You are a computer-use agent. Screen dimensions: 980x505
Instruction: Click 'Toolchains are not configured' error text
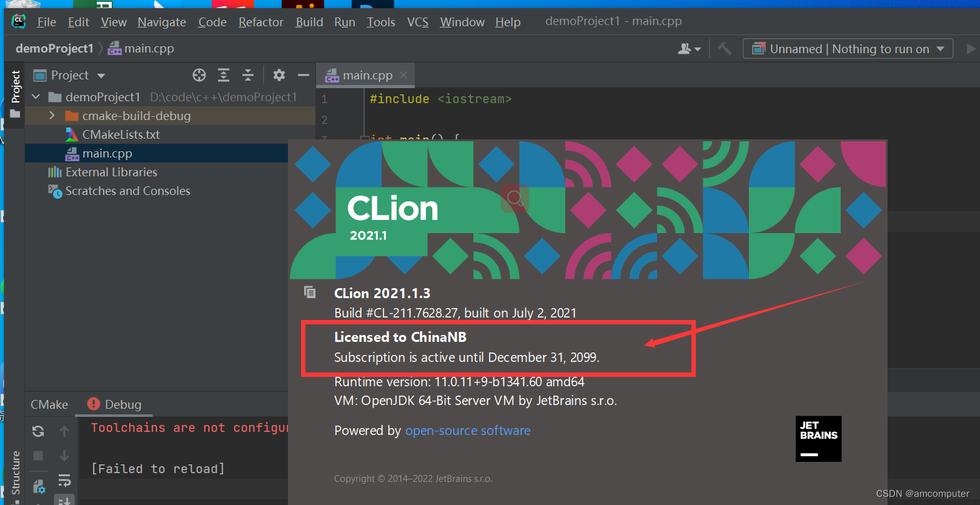tap(190, 427)
